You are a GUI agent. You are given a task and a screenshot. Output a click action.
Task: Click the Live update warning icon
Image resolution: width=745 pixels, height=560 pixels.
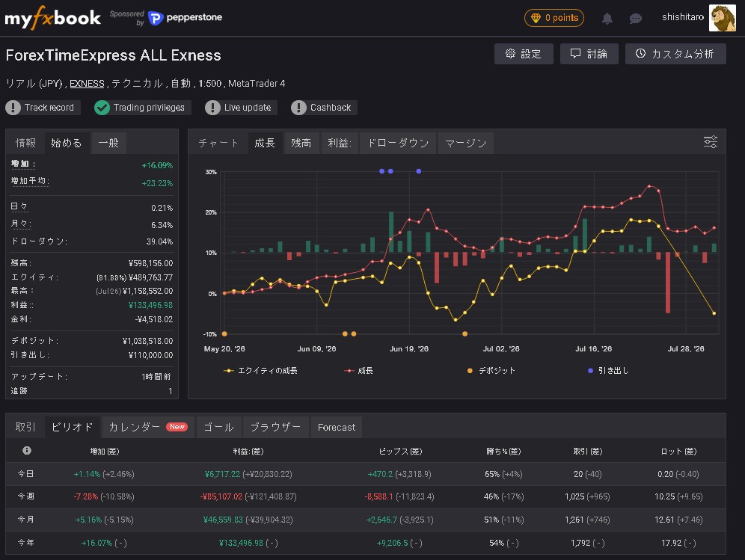[x=212, y=108]
